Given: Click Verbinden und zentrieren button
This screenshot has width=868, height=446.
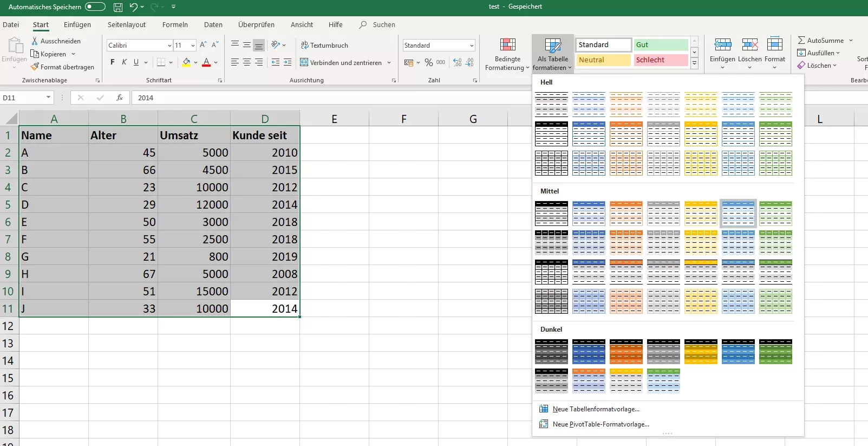Looking at the screenshot, I should [x=341, y=63].
